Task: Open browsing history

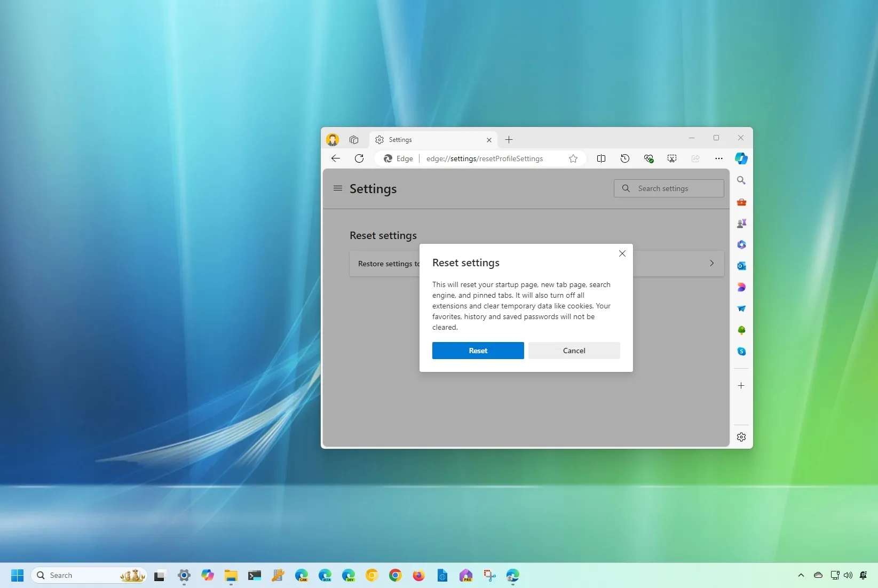Action: pos(624,158)
